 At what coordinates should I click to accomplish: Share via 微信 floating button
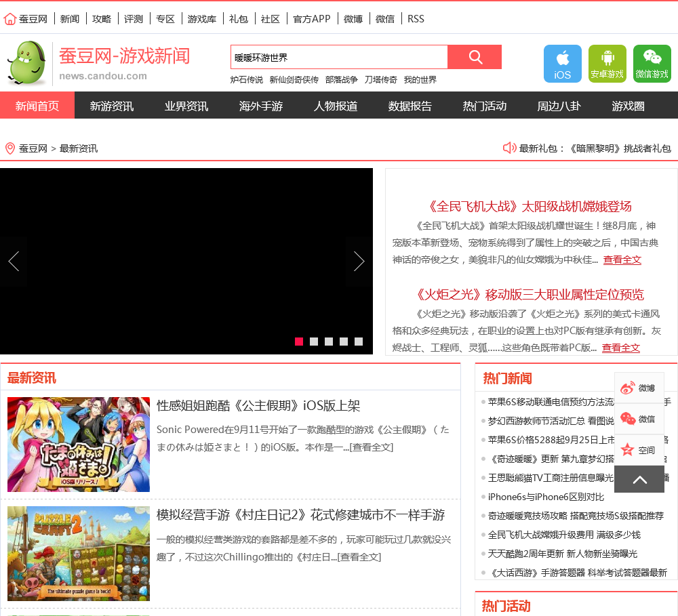point(639,419)
